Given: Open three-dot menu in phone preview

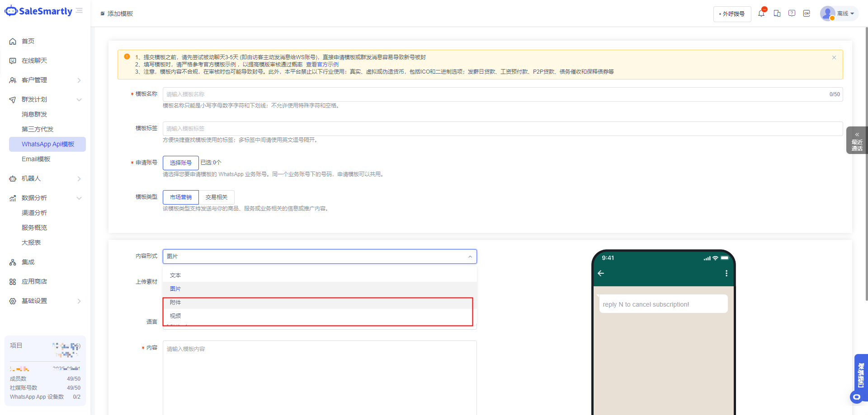Looking at the screenshot, I should (726, 273).
